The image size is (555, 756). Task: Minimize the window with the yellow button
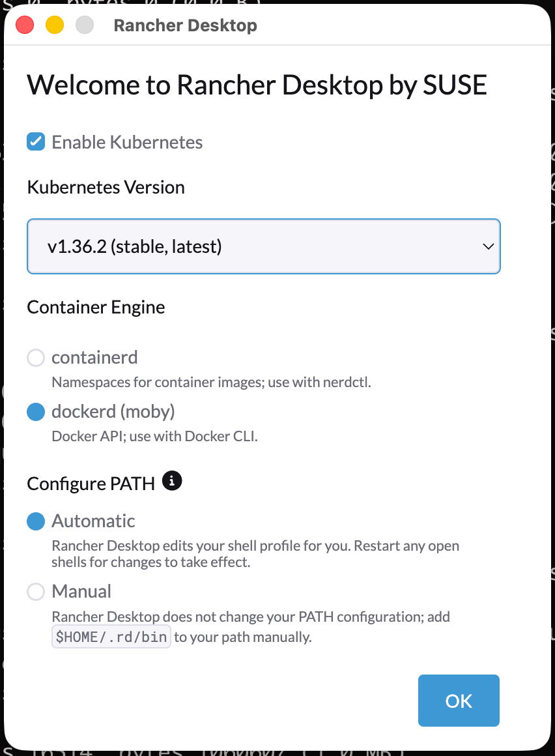(55, 25)
